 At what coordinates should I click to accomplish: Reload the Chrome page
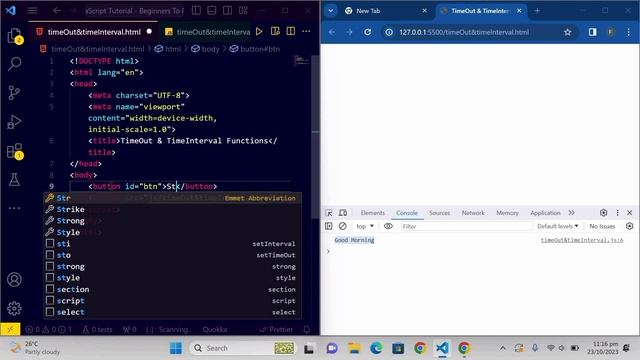click(x=367, y=32)
